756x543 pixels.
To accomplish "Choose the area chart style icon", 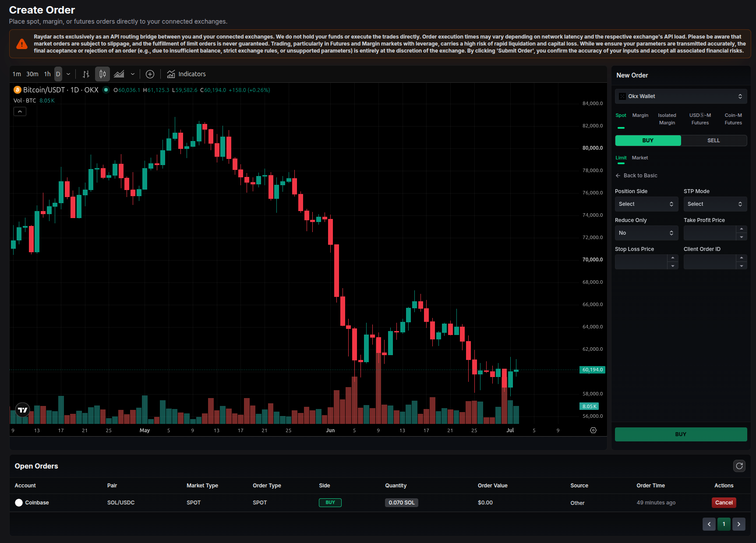I will coord(119,74).
